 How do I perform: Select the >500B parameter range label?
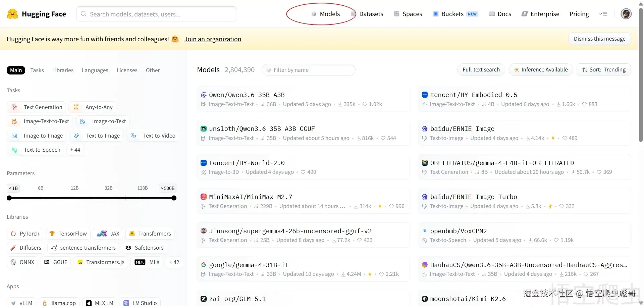click(167, 188)
